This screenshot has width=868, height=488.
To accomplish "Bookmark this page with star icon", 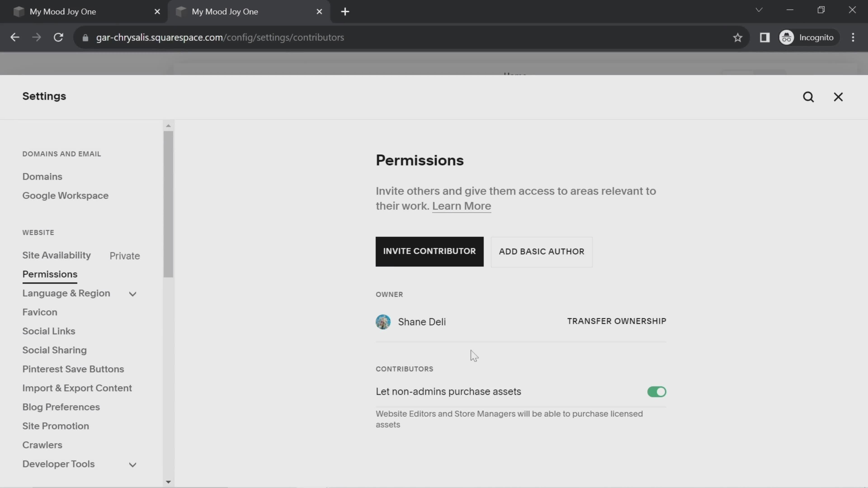I will [x=738, y=37].
